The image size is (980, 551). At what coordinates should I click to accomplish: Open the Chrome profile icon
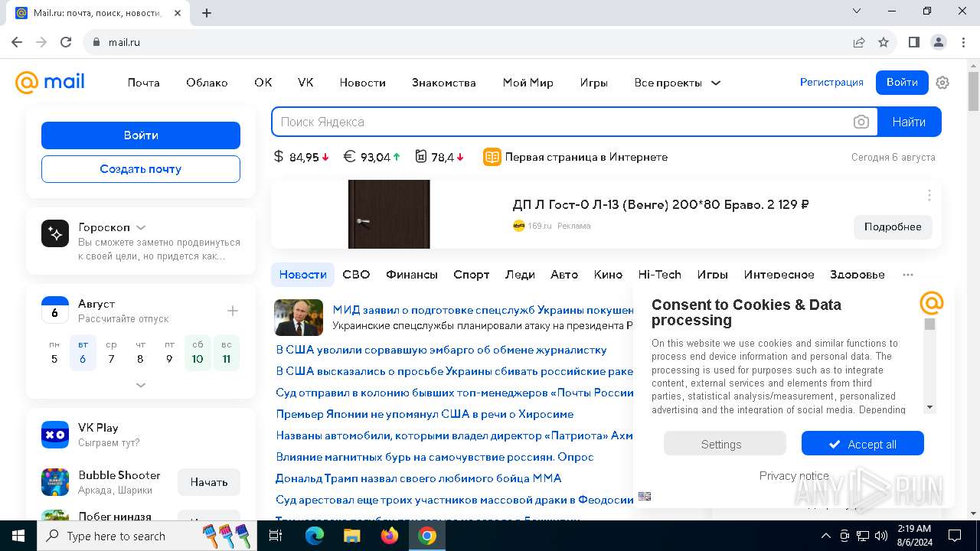(x=939, y=42)
